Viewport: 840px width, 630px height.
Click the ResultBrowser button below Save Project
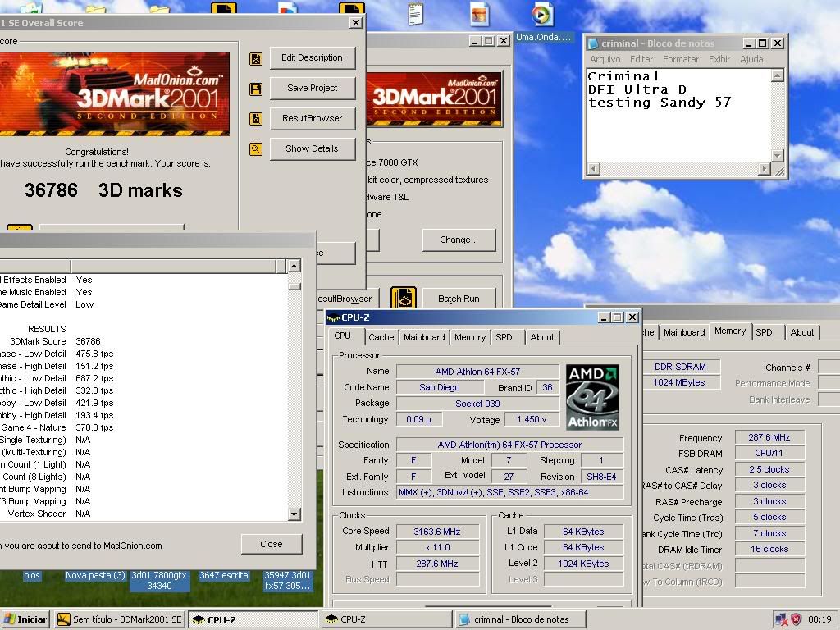(313, 118)
